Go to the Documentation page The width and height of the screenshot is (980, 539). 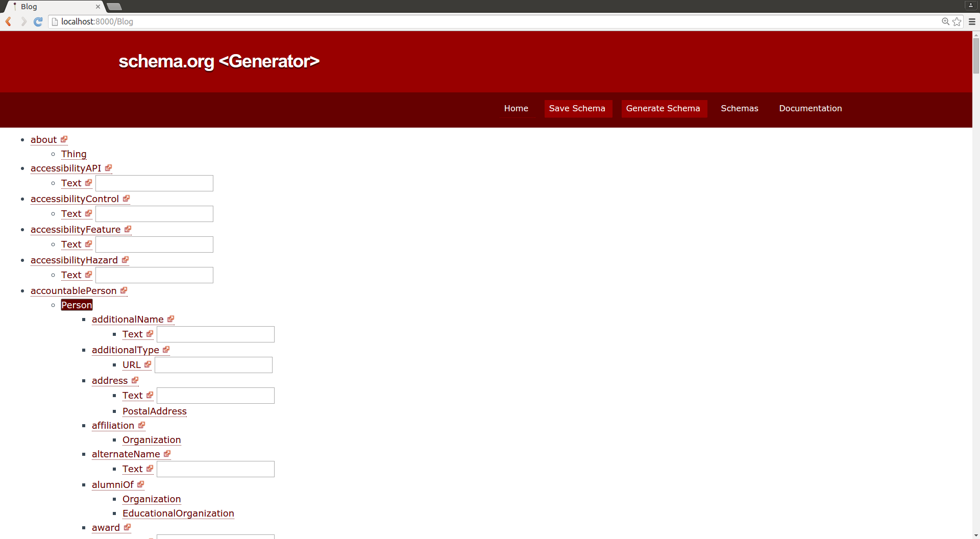[810, 108]
